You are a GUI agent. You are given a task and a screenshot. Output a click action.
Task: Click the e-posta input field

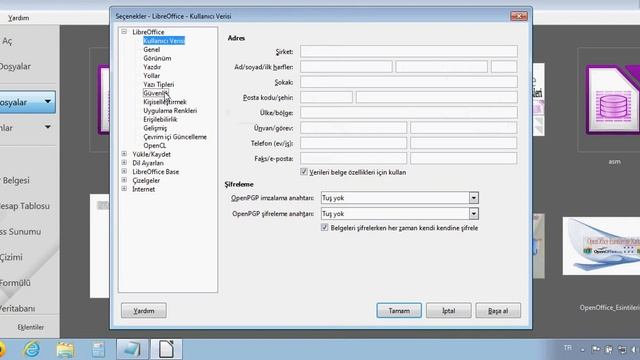tap(464, 158)
